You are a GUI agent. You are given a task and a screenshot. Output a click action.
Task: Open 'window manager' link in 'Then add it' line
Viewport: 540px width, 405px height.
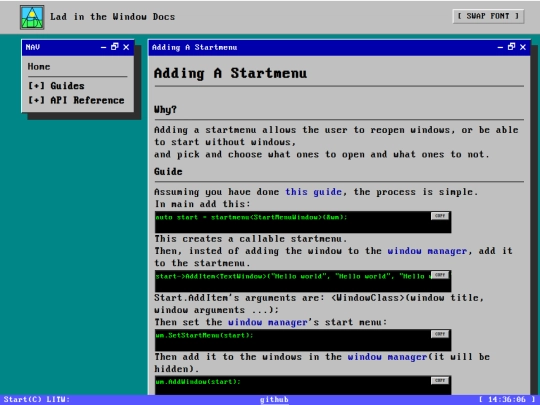pos(387,357)
